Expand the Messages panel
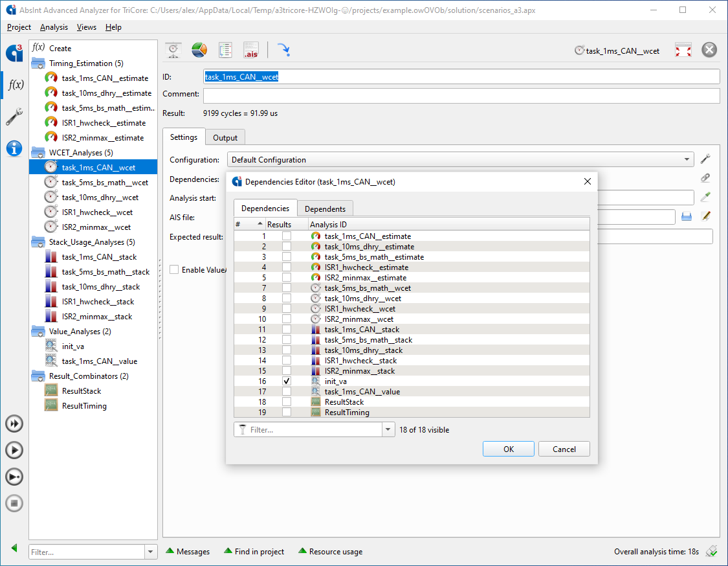 [x=188, y=551]
